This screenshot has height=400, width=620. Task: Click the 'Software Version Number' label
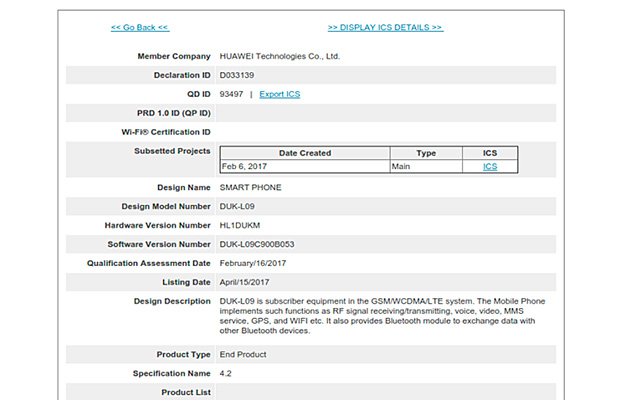(159, 244)
